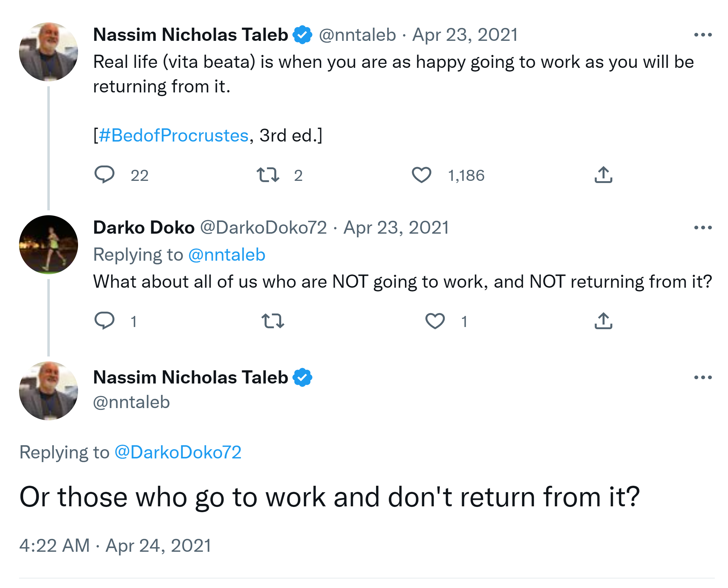Image resolution: width=728 pixels, height=588 pixels.
Task: Reply to Darko Doko's tweet
Action: point(104,321)
